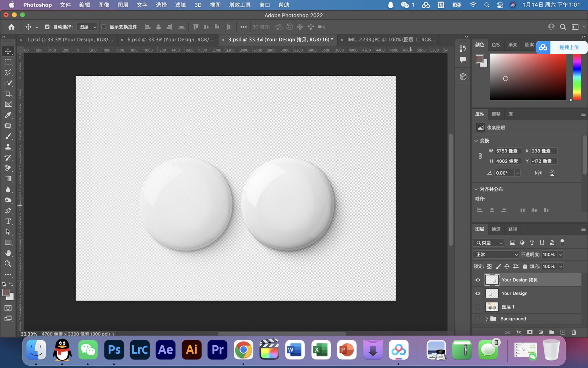The width and height of the screenshot is (588, 368).
Task: Select the Pen tool
Action: (x=8, y=211)
